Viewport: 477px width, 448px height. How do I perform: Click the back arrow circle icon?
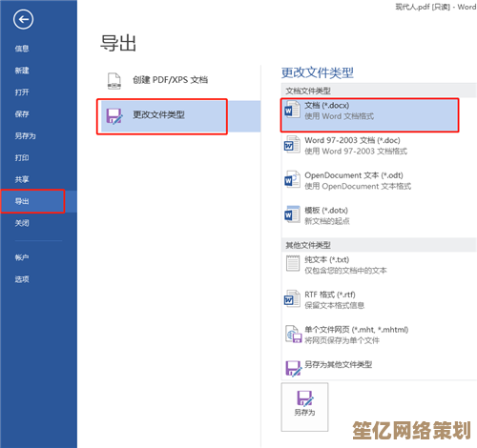(x=23, y=19)
